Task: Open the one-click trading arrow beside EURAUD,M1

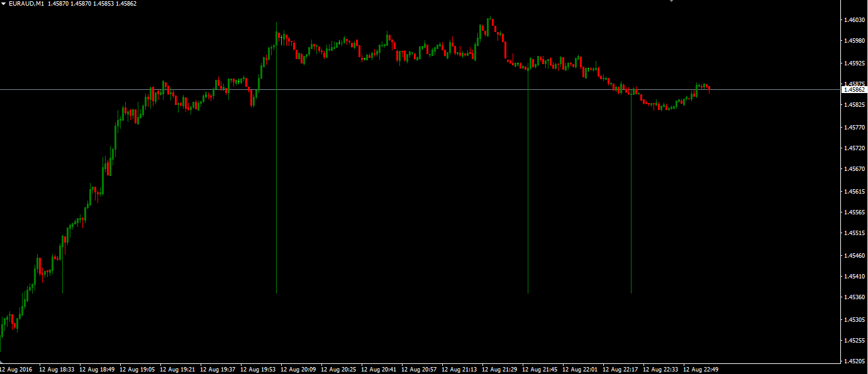Action: click(4, 4)
